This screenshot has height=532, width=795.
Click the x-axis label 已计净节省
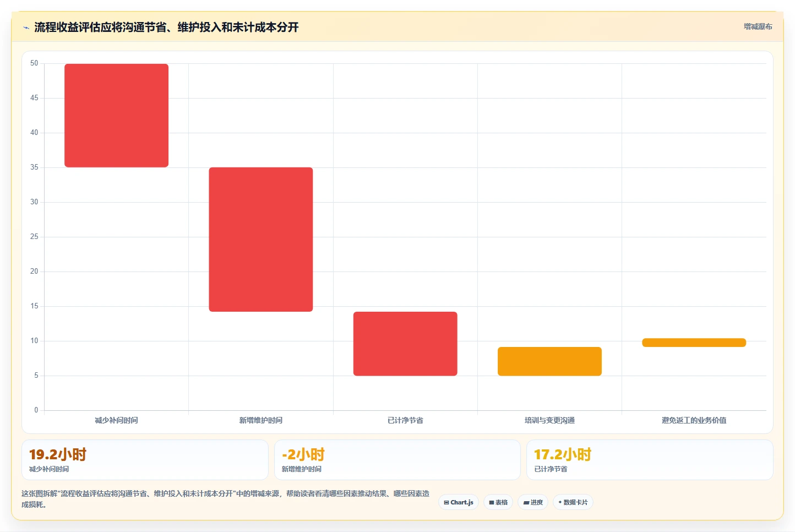click(405, 420)
